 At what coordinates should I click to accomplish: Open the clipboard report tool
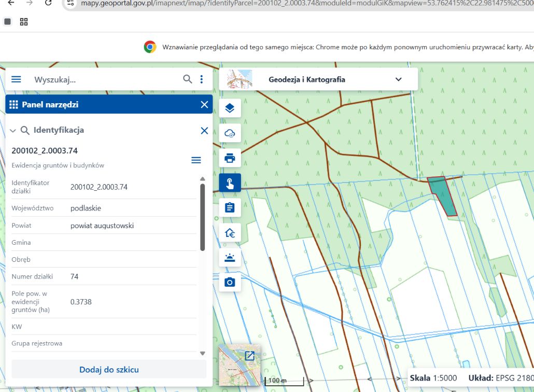click(230, 207)
